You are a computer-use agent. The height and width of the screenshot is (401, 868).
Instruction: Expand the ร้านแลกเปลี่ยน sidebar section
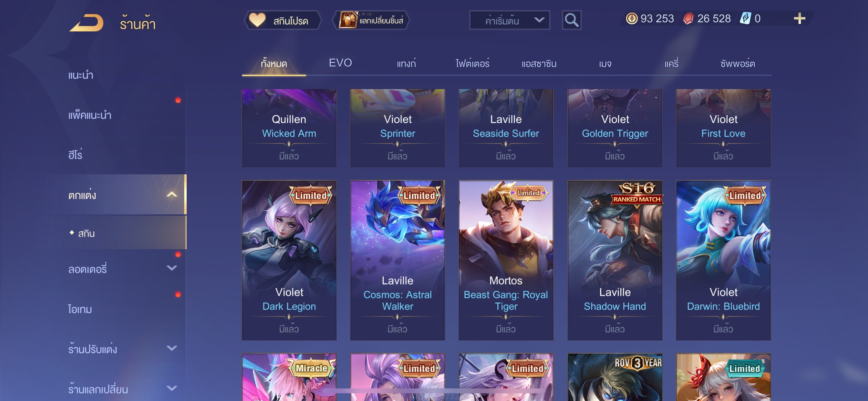tap(171, 388)
